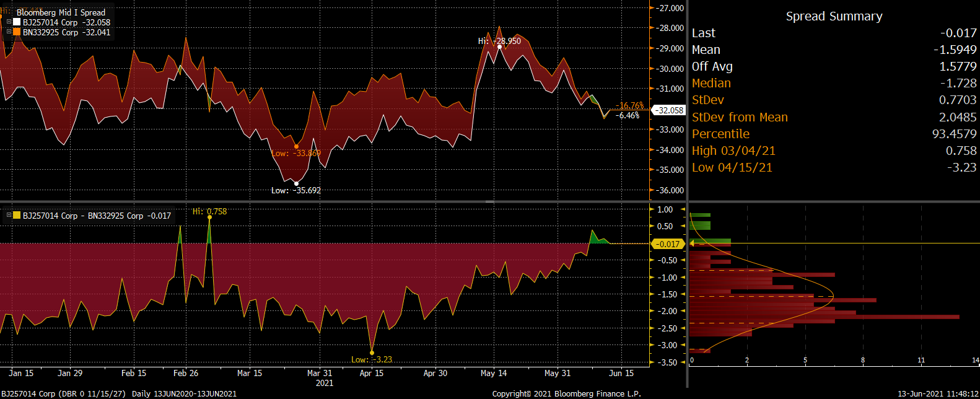This screenshot has width=980, height=399.
Task: Click the Spread Summary heading
Action: (x=834, y=17)
